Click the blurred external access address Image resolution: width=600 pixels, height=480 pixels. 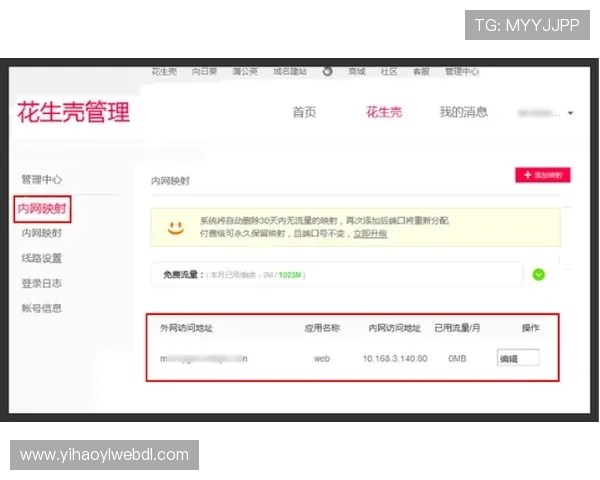(204, 359)
